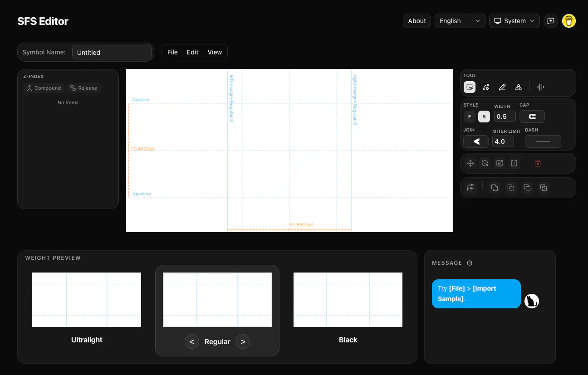
Task: Open the File menu
Action: click(x=172, y=52)
